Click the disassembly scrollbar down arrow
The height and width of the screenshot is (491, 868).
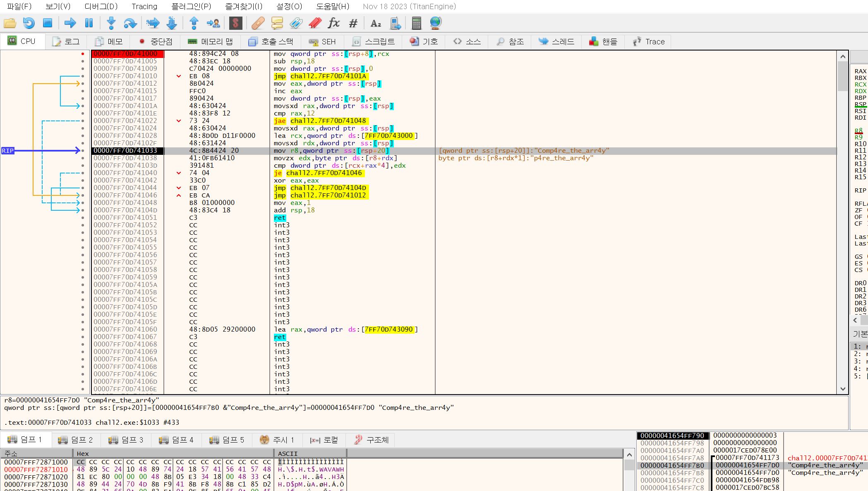[842, 389]
